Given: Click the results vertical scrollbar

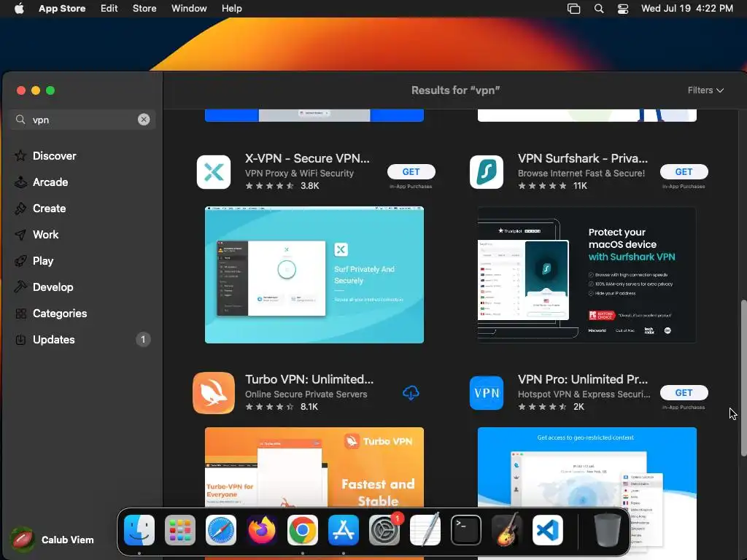Looking at the screenshot, I should (743, 378).
